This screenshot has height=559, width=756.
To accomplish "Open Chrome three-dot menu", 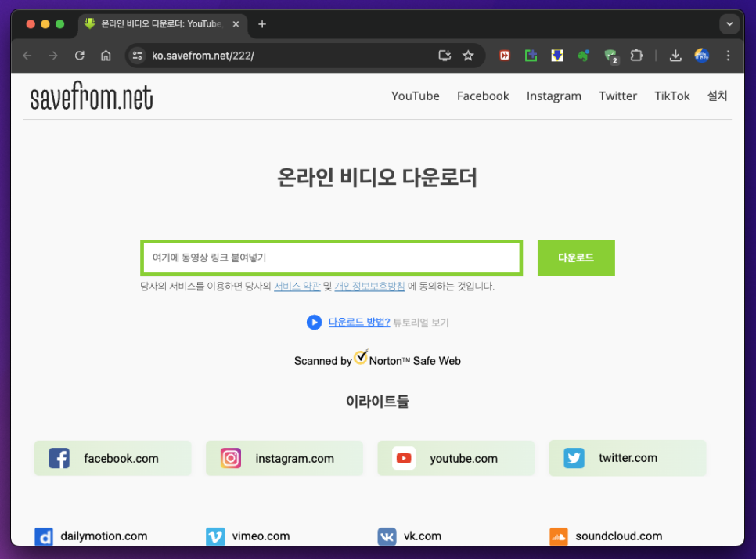I will coord(728,56).
